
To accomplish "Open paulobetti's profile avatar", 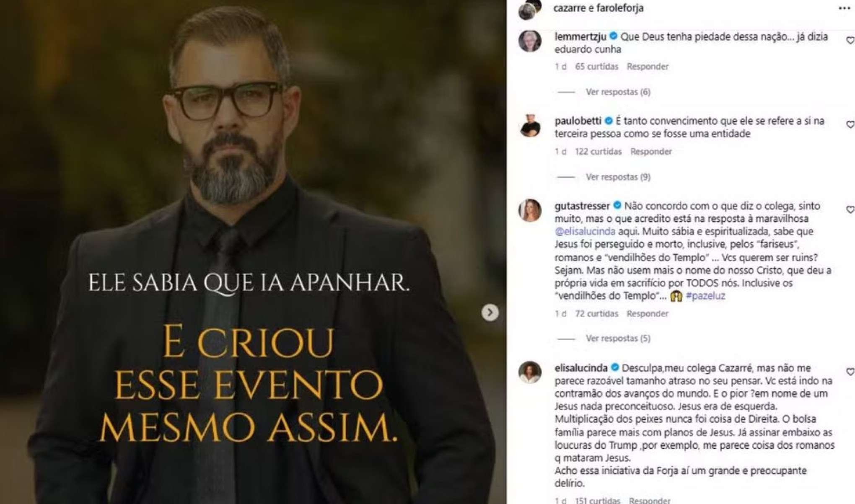I will pos(530,125).
